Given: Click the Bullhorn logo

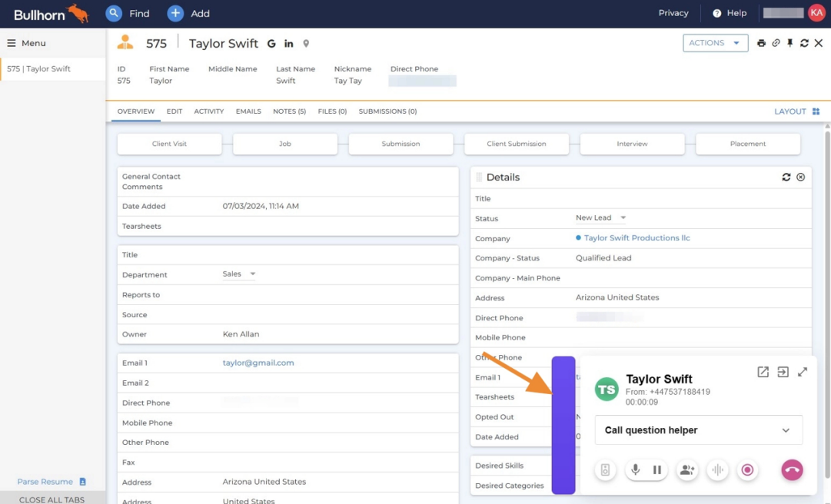Looking at the screenshot, I should point(51,14).
